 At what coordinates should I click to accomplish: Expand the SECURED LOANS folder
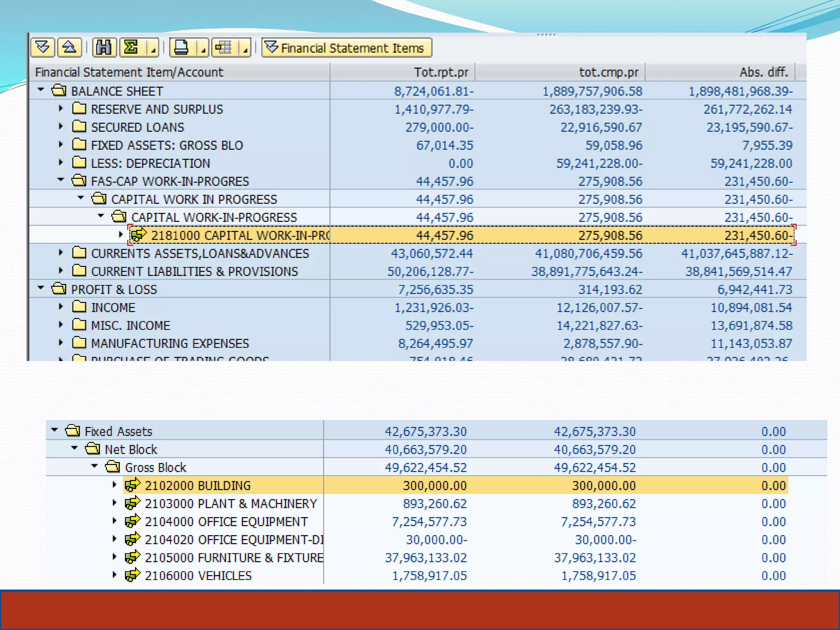coord(61,127)
